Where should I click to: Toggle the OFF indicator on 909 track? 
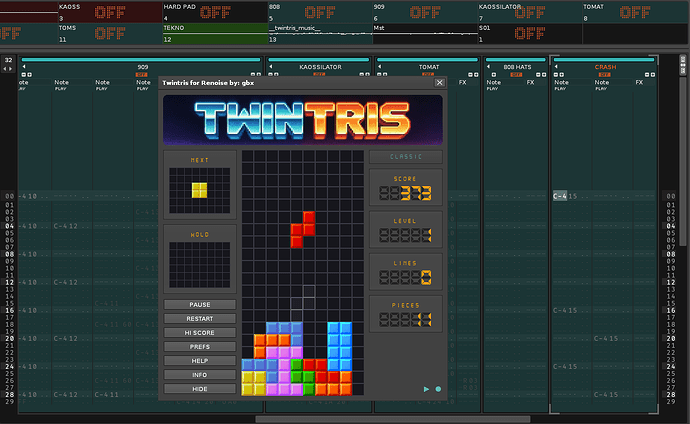tap(141, 75)
